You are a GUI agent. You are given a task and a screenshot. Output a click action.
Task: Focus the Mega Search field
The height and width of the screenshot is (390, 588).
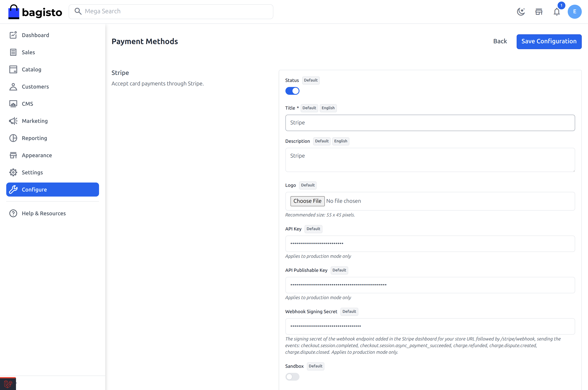tap(171, 12)
